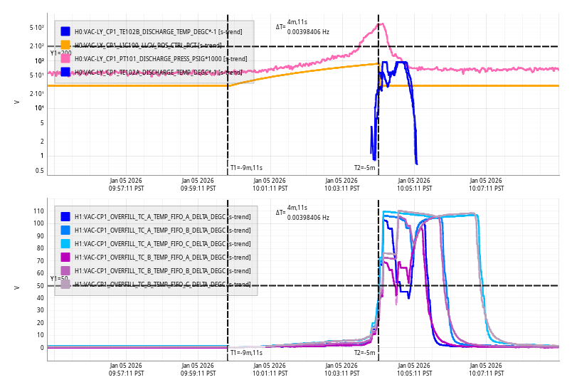
Task: Select OVERFILL_TC_A_TEMP_FIFO_C_DELTA_DEGC legend label
Action: tap(162, 243)
